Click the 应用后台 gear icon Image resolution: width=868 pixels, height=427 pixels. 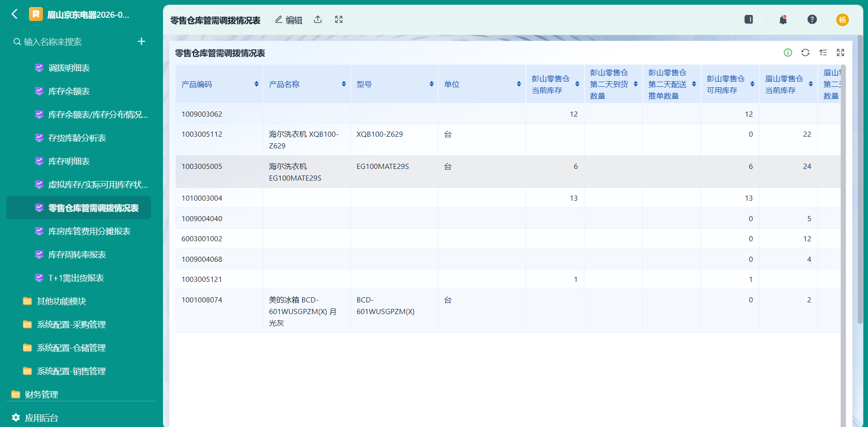(x=16, y=417)
